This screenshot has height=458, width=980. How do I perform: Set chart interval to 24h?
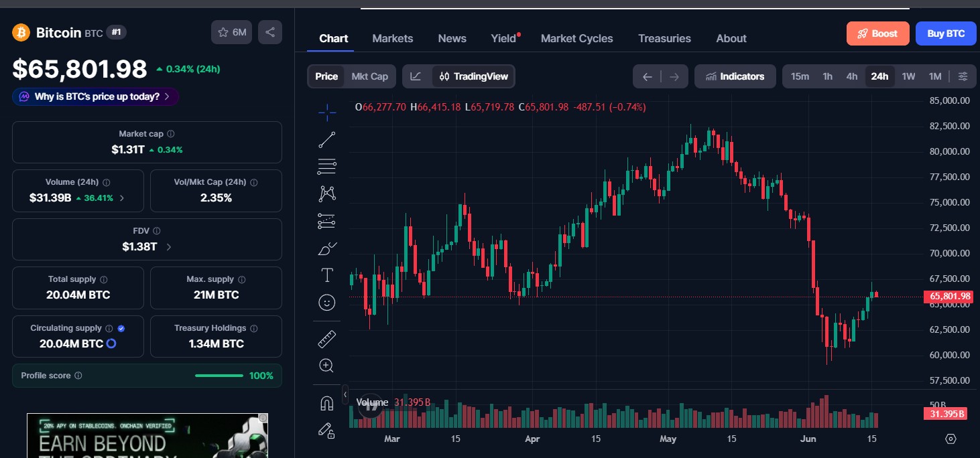click(x=879, y=76)
